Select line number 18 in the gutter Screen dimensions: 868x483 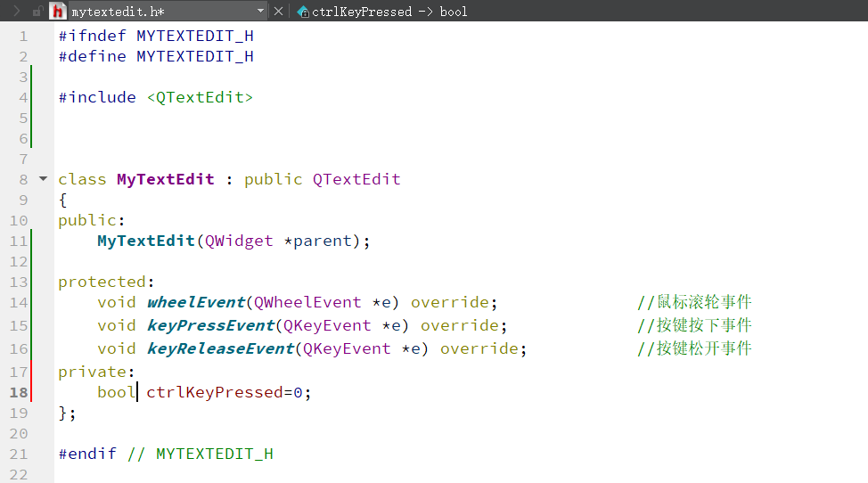coord(18,393)
